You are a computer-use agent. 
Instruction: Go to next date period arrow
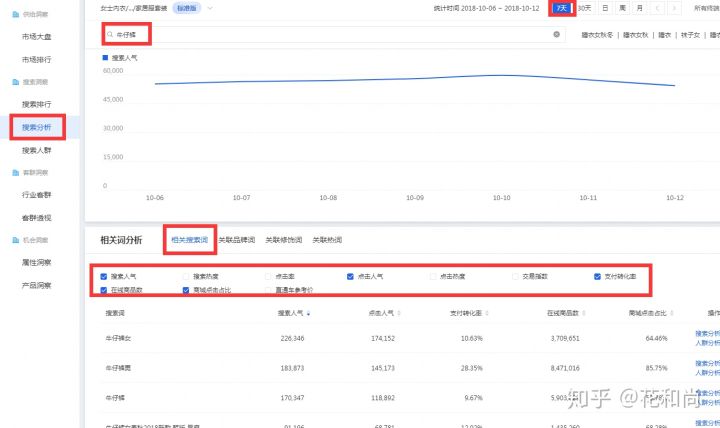(674, 8)
